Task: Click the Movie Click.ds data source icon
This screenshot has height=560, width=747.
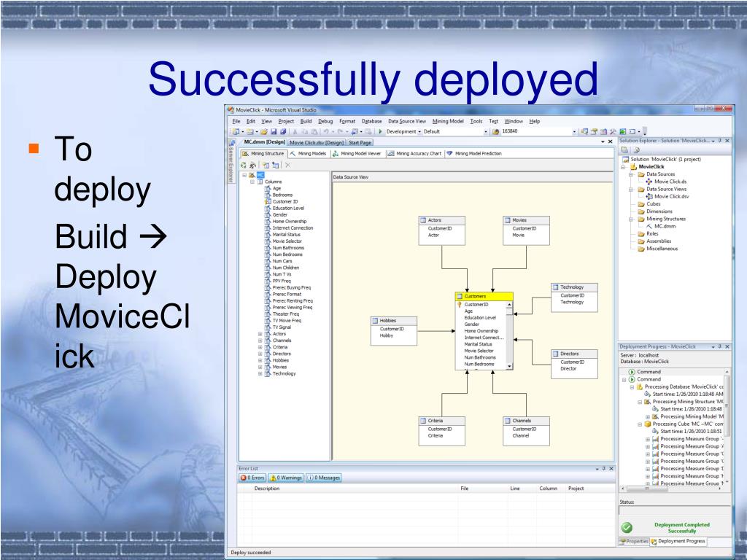Action: [649, 182]
